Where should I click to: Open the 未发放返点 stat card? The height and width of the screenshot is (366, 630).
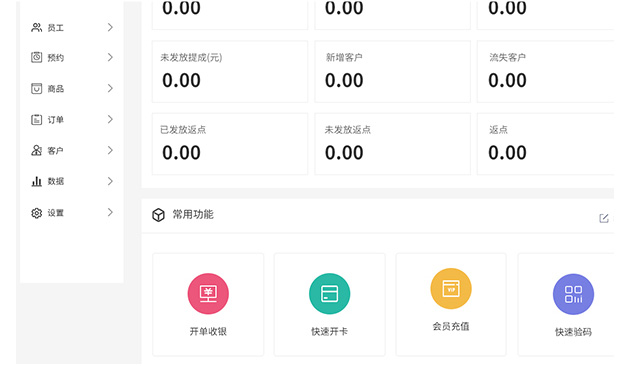[393, 144]
